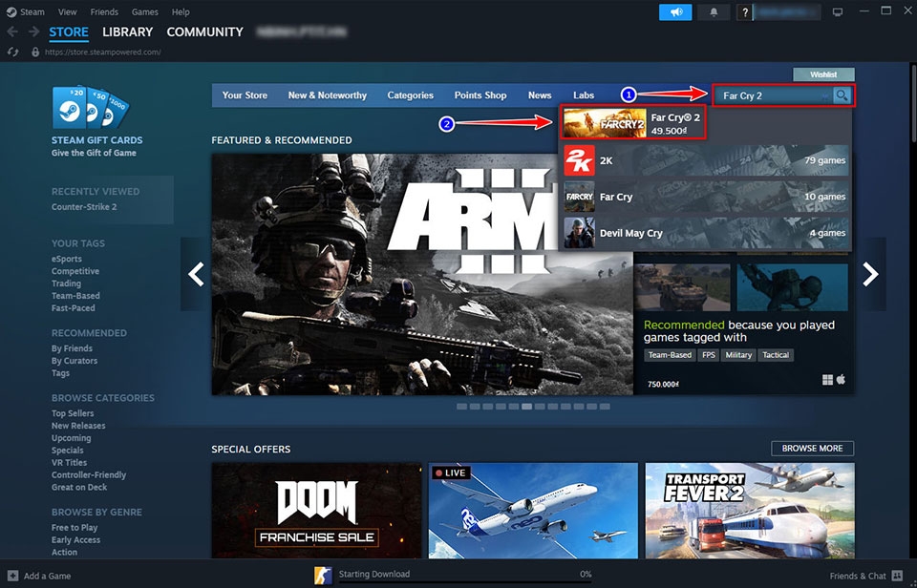Reload the store page
The image size is (917, 588).
coord(12,52)
